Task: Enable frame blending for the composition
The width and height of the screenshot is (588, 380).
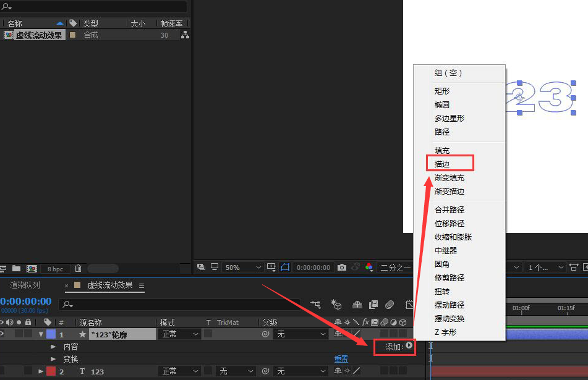Action: tap(373, 305)
